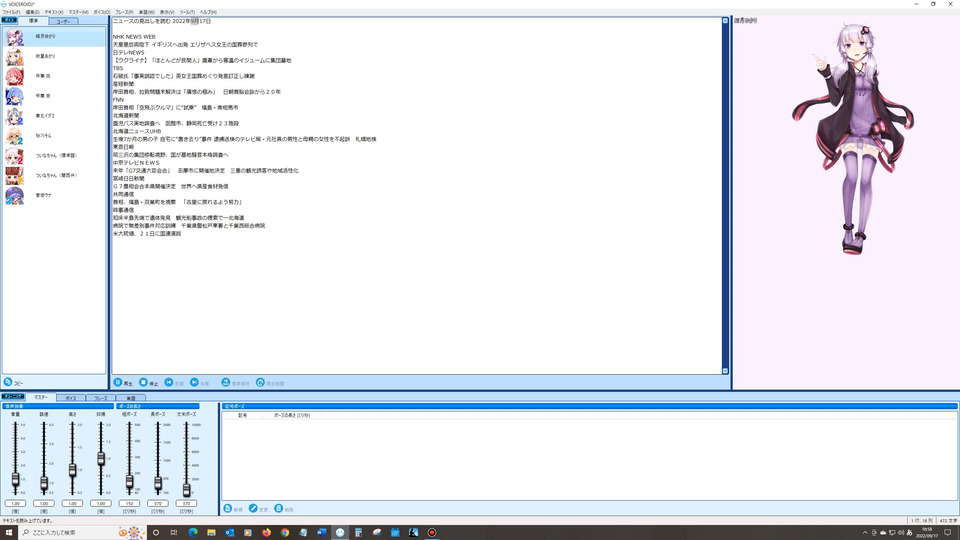The width and height of the screenshot is (960, 540).
Task: Click the text editor scrollbar up arrow
Action: pyautogui.click(x=726, y=21)
